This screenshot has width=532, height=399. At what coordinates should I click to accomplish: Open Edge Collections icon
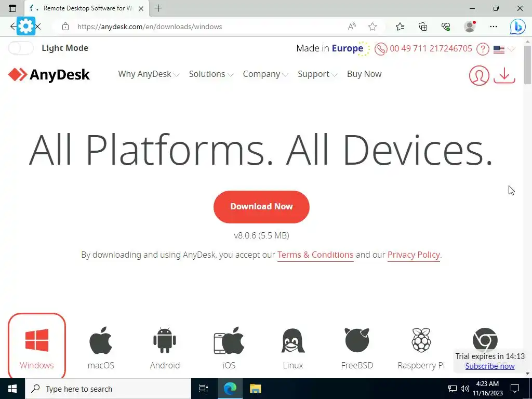[x=423, y=26]
